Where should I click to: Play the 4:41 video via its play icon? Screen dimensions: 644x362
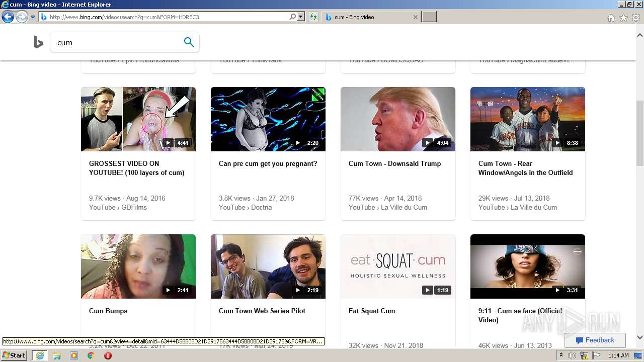(168, 143)
